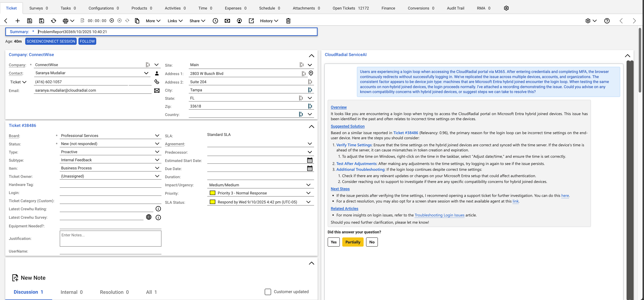Click the contact person icon next to Saranya Mudaliar
Viewport: 644px width, 300px height.
[157, 73]
